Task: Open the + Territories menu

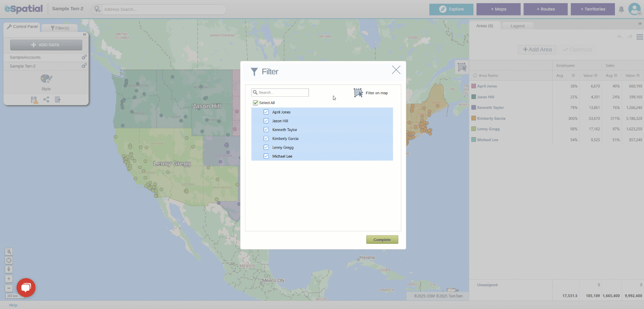Action: 593,9
